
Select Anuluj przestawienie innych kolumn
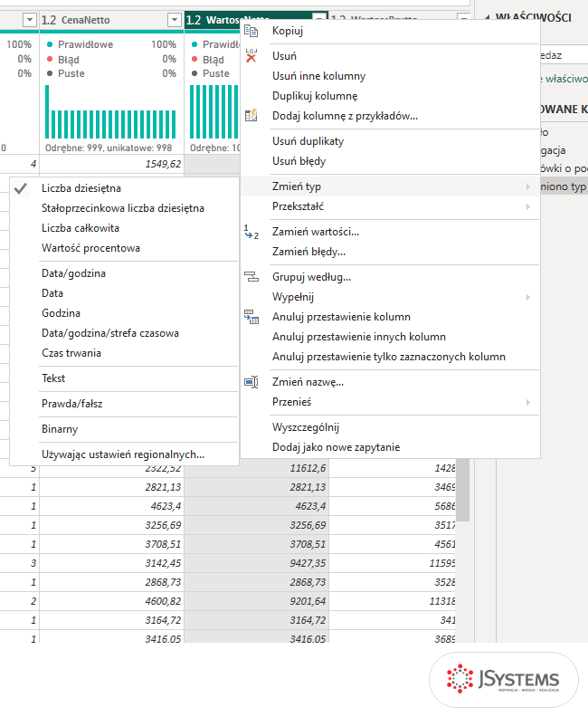click(390, 337)
